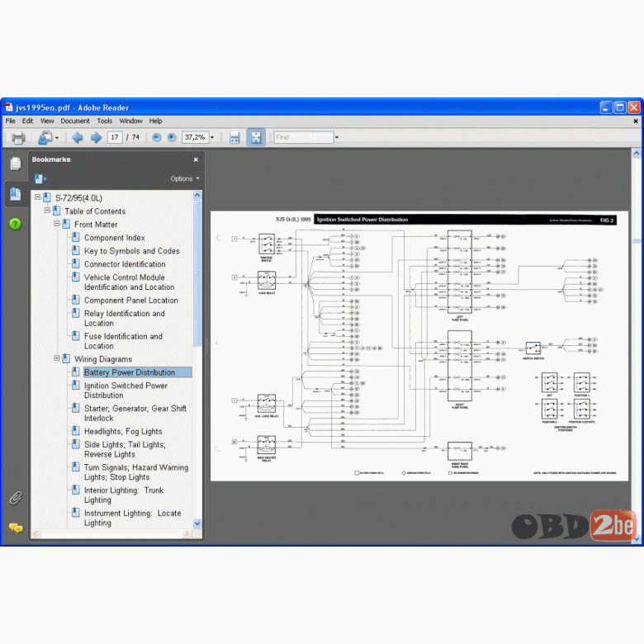
Task: Go to next page with right arrow
Action: 96,137
